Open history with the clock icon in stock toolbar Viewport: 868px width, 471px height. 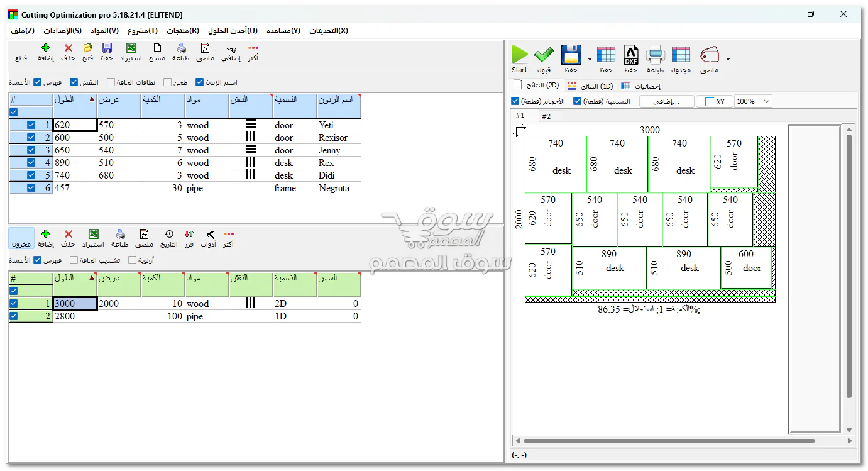[x=168, y=234]
